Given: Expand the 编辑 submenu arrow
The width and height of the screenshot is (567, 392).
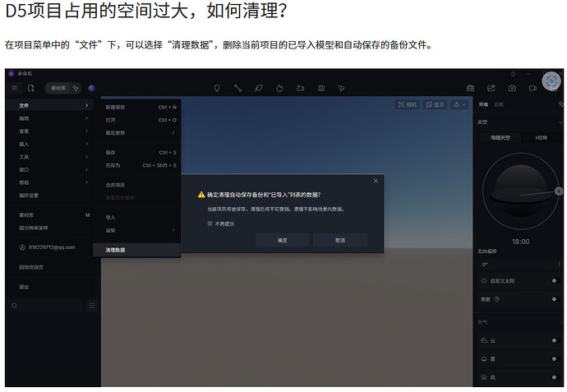Looking at the screenshot, I should (87, 118).
